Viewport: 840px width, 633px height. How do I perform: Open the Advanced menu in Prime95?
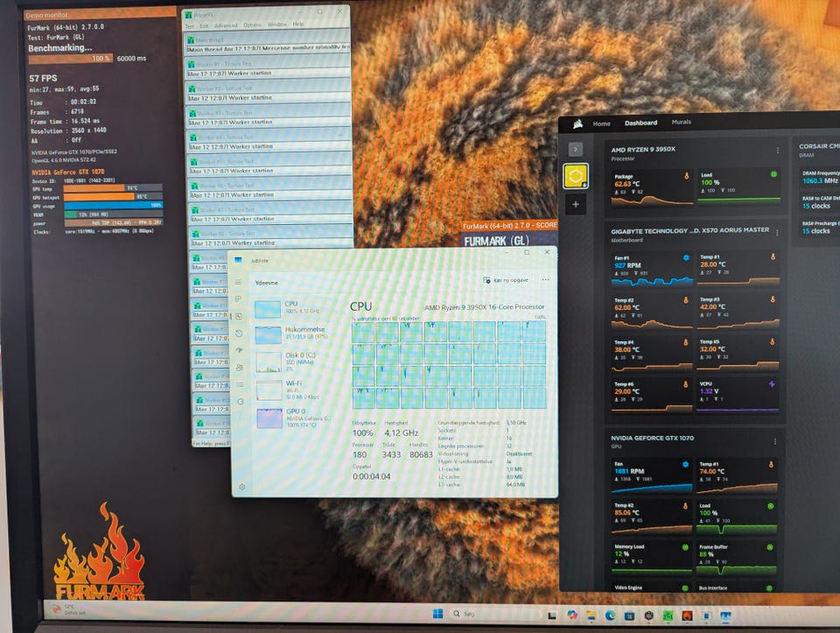[x=226, y=25]
